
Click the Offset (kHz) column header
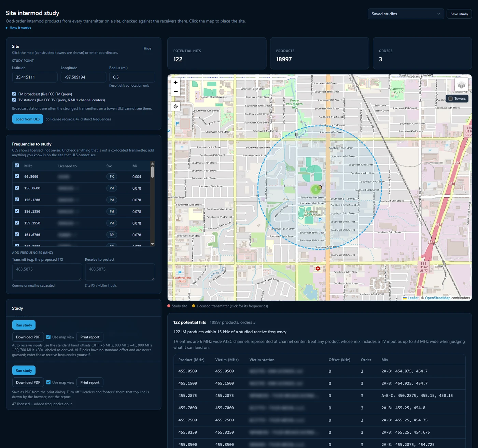point(339,360)
